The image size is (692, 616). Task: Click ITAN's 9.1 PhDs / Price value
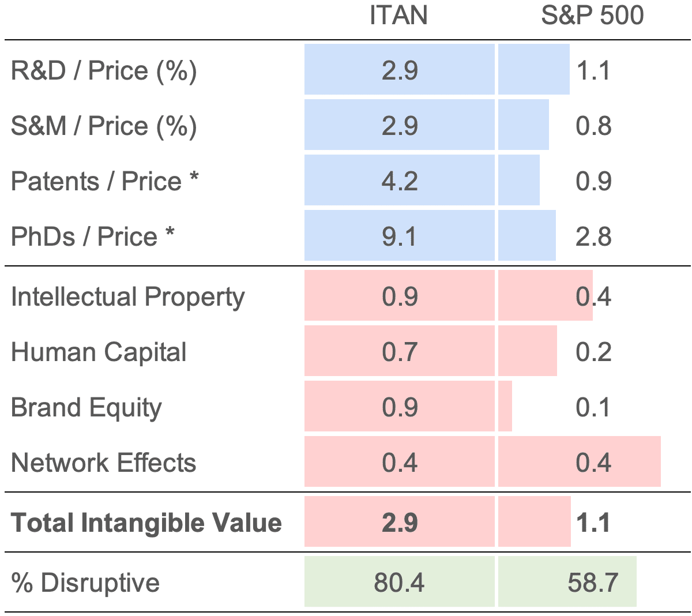[400, 237]
